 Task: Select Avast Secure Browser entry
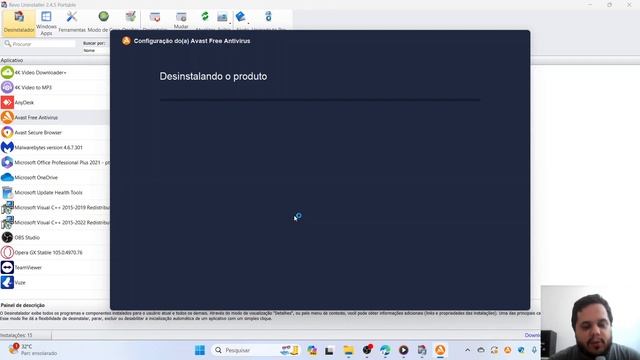(55, 132)
